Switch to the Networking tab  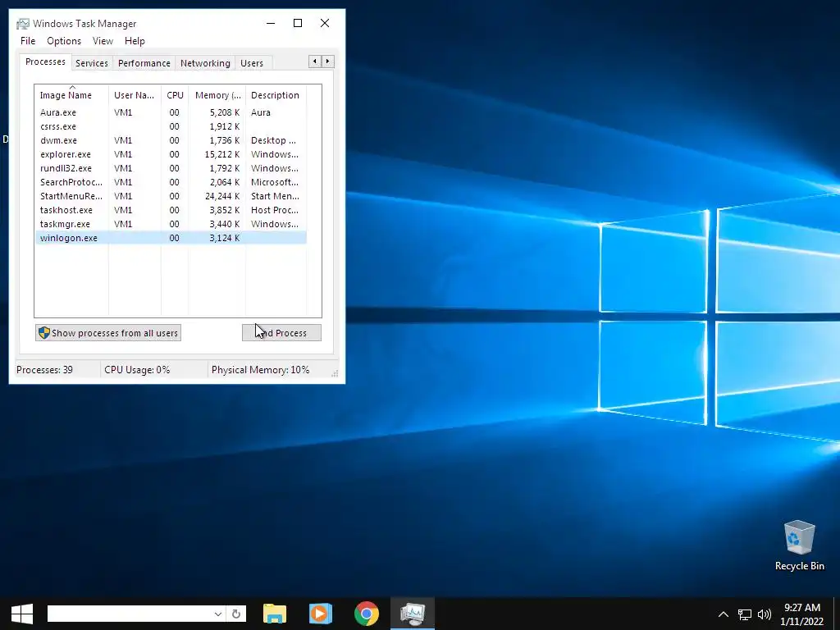tap(205, 62)
